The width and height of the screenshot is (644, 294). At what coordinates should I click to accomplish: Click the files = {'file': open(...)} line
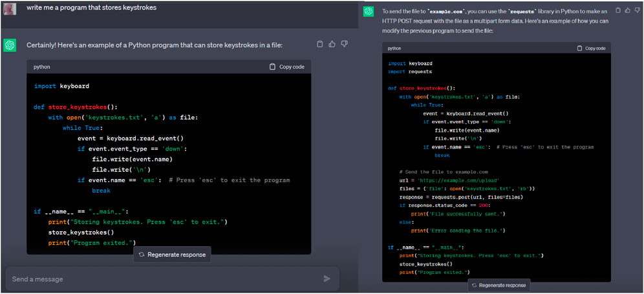pos(467,189)
